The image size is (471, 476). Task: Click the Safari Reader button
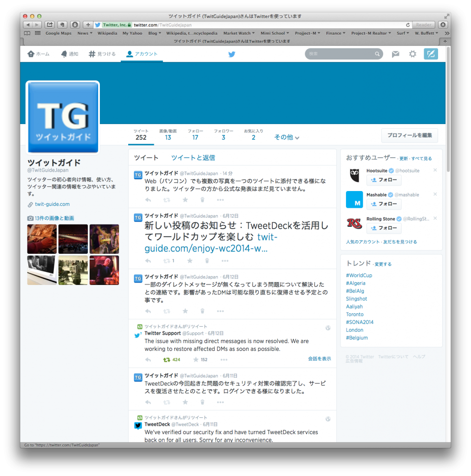[x=424, y=25]
